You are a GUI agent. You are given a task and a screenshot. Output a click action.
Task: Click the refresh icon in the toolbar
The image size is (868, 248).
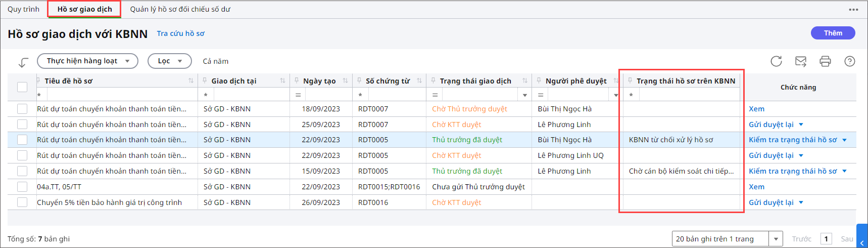coord(776,61)
